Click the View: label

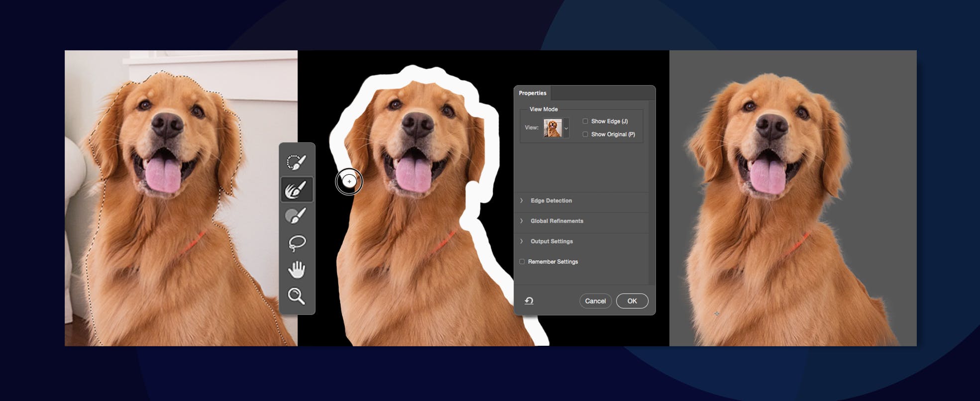532,127
